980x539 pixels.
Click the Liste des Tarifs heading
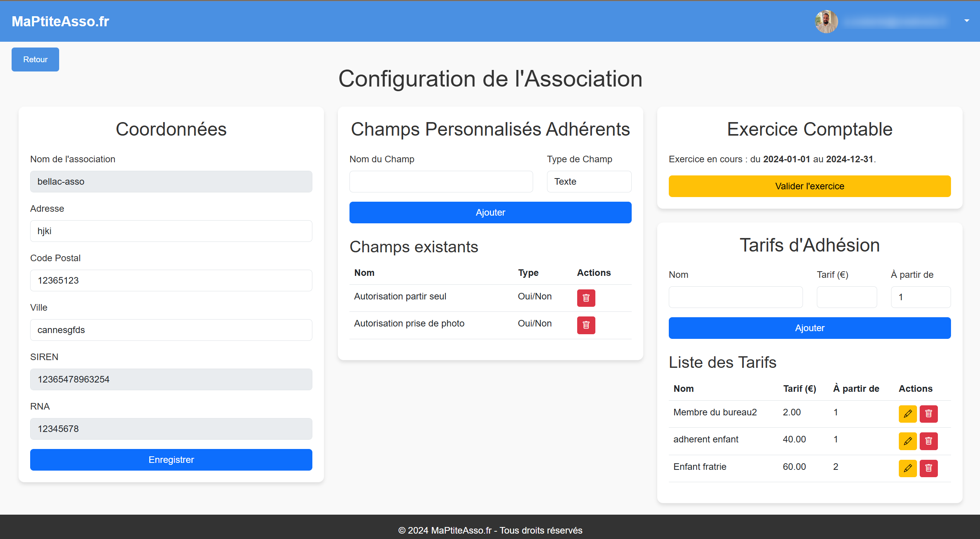pos(723,362)
